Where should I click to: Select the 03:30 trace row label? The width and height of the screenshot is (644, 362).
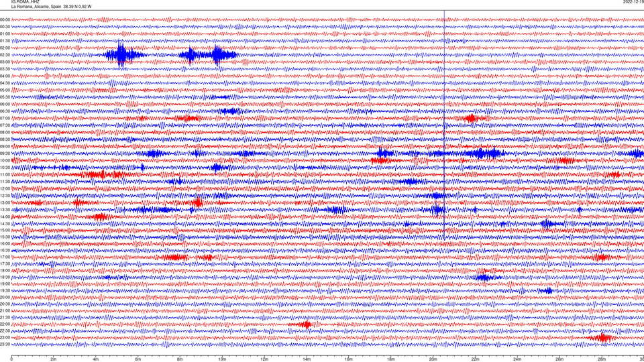[x=5, y=69]
